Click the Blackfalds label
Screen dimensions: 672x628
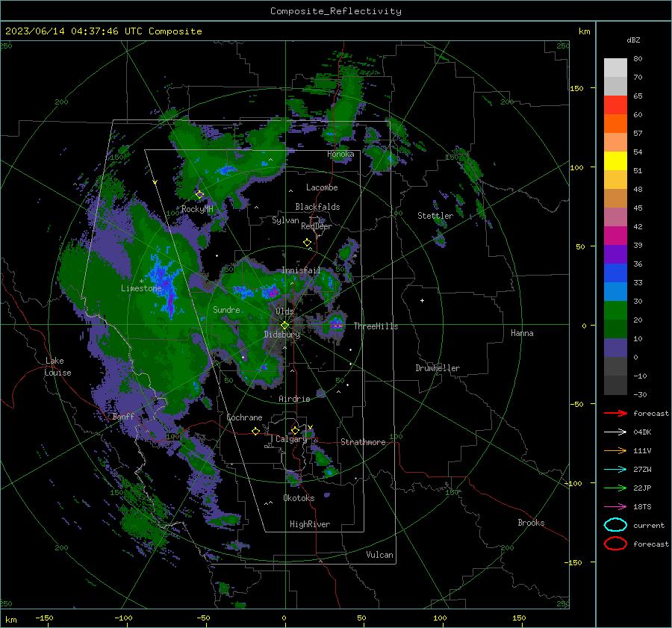coord(317,207)
